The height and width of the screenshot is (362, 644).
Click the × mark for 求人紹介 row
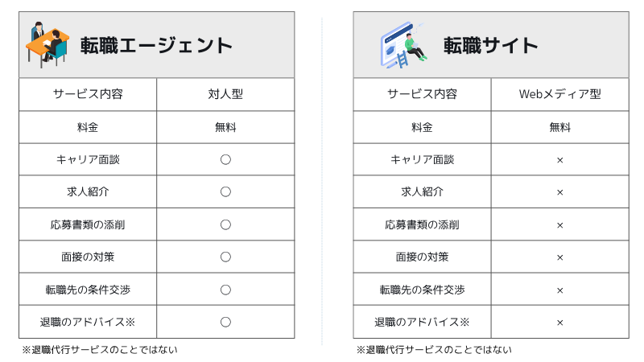point(559,192)
